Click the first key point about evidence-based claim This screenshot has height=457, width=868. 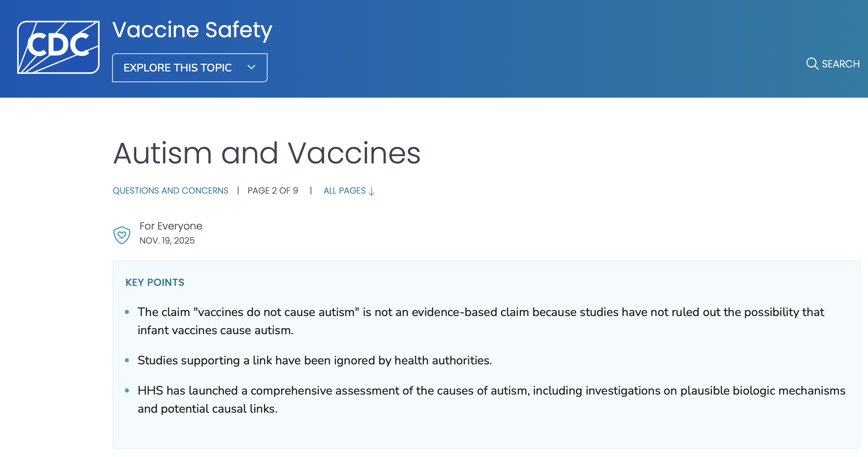(481, 321)
